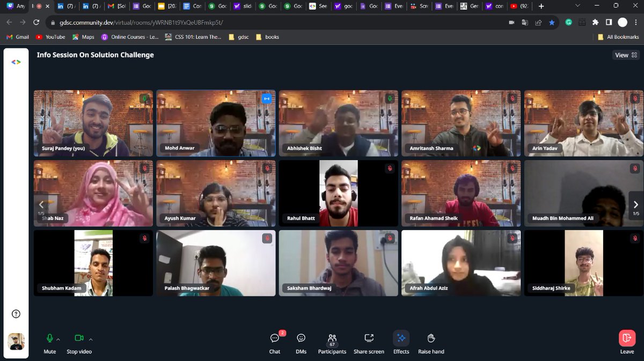Open the help question mark icon
Screen dimensions: 644x361
pyautogui.click(x=16, y=314)
